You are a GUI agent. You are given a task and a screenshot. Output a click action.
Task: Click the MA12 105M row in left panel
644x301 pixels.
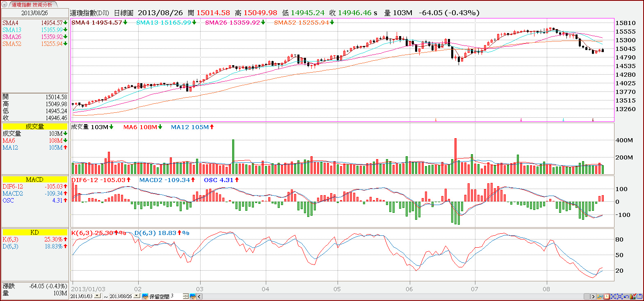[x=34, y=148]
